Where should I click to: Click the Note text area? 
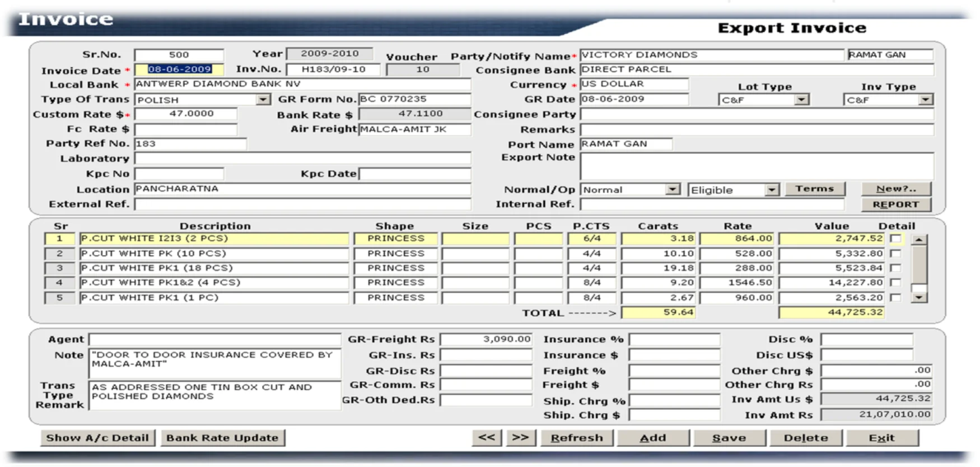[215, 363]
